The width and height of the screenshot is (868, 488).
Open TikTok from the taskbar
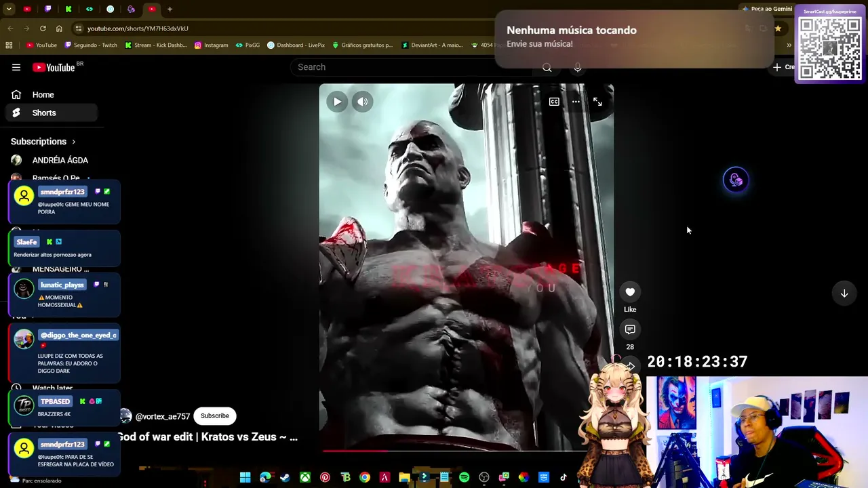564,478
